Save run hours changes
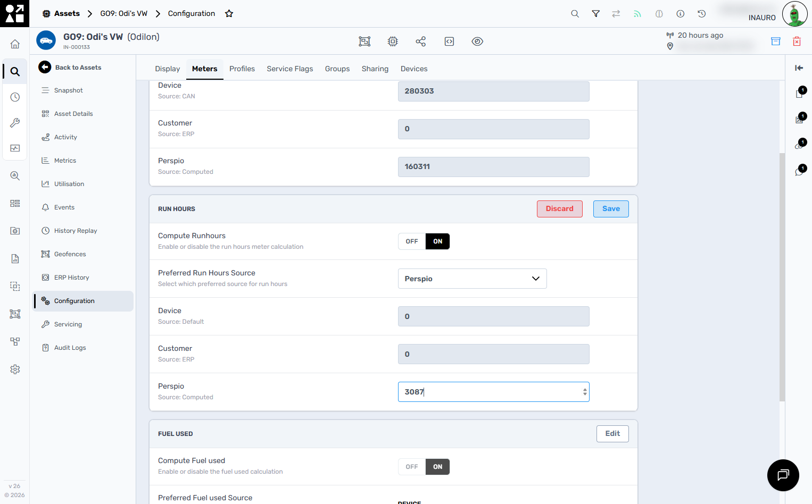 (611, 209)
